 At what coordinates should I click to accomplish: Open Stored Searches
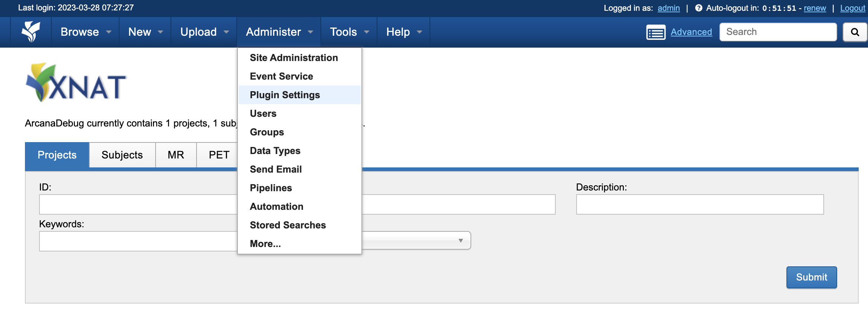click(x=300, y=225)
